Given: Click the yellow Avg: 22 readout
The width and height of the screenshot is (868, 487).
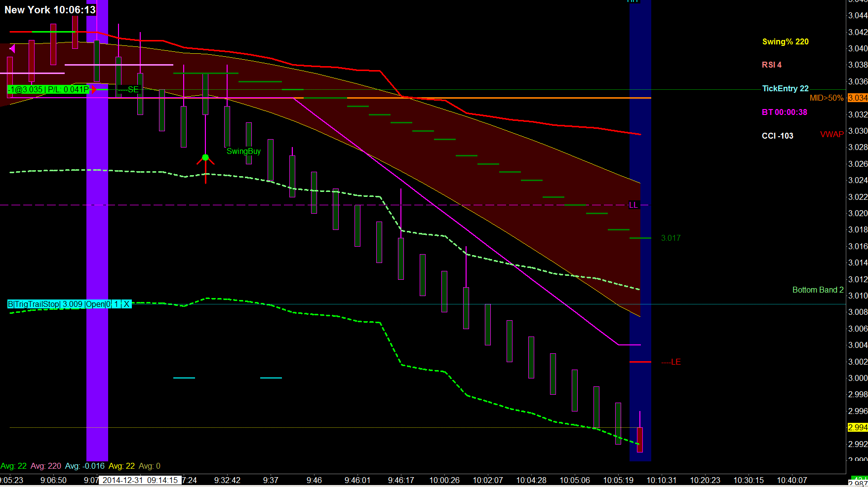Looking at the screenshot, I should tap(121, 466).
